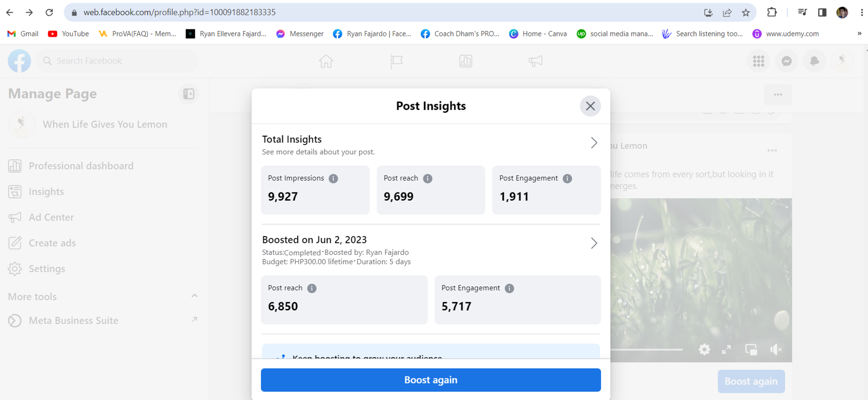The width and height of the screenshot is (868, 400).
Task: Click the Post Impressions info icon
Action: (x=333, y=179)
